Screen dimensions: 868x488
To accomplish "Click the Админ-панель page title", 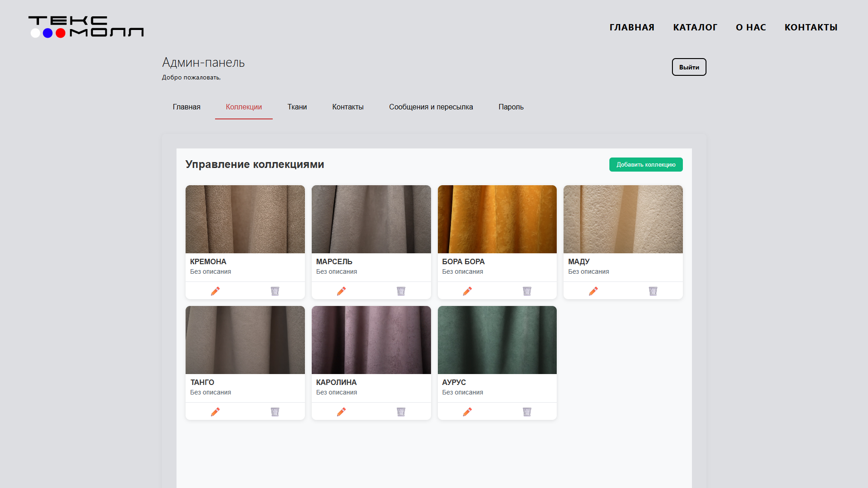I will tap(203, 63).
